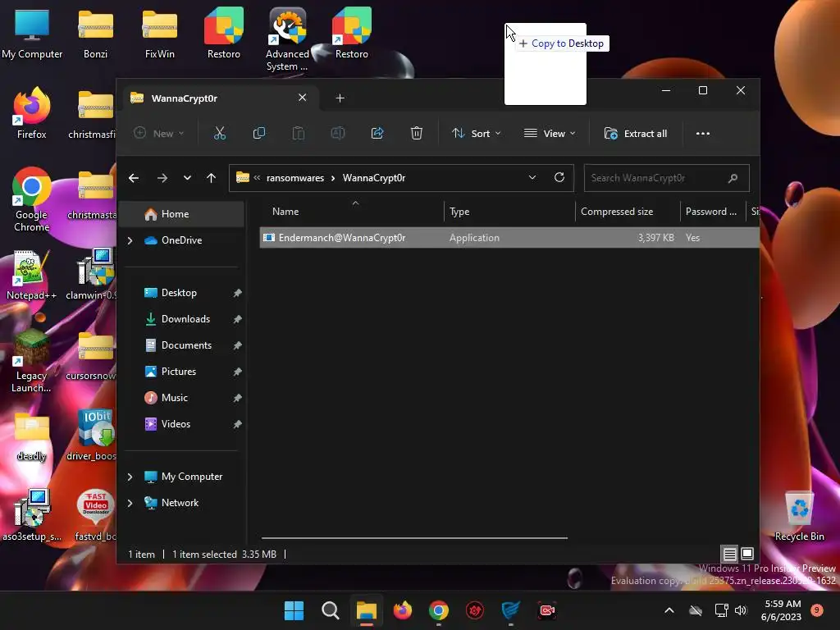The width and height of the screenshot is (840, 630).
Task: Select Google Chrome desktop icon
Action: pyautogui.click(x=32, y=199)
